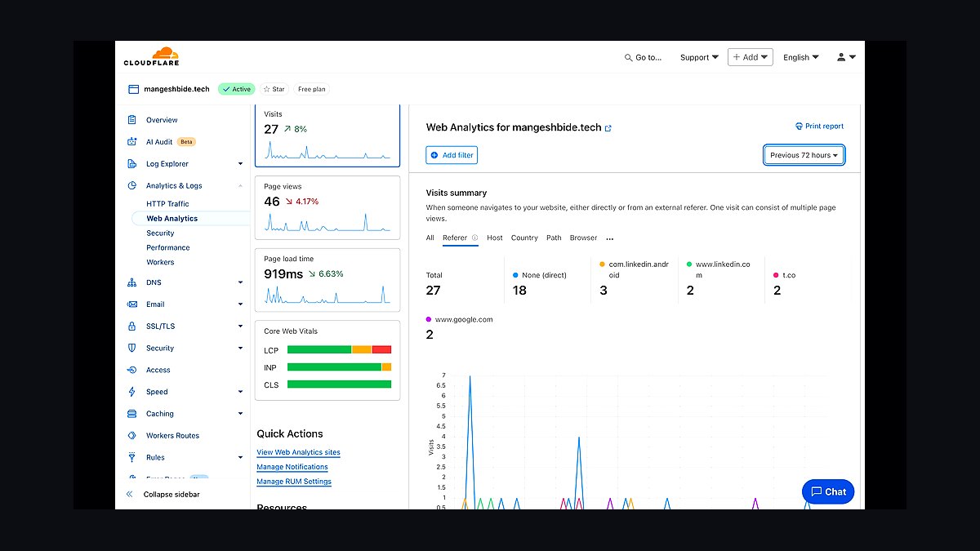Screen dimensions: 980x551
Task: Open HTTP Traffic in sidebar
Action: pos(167,204)
